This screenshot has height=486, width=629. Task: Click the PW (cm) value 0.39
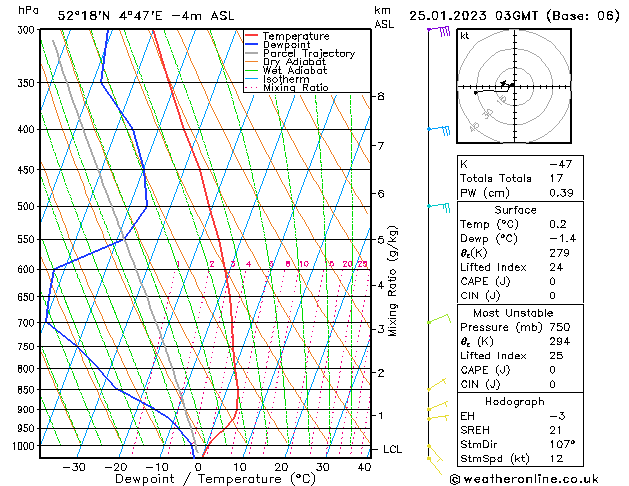pos(561,193)
